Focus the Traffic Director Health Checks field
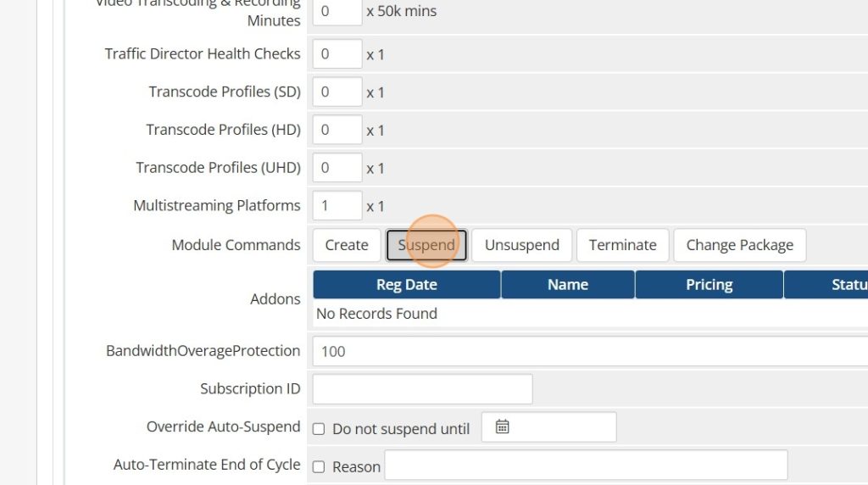Viewport: 868px width, 485px height. [x=337, y=53]
